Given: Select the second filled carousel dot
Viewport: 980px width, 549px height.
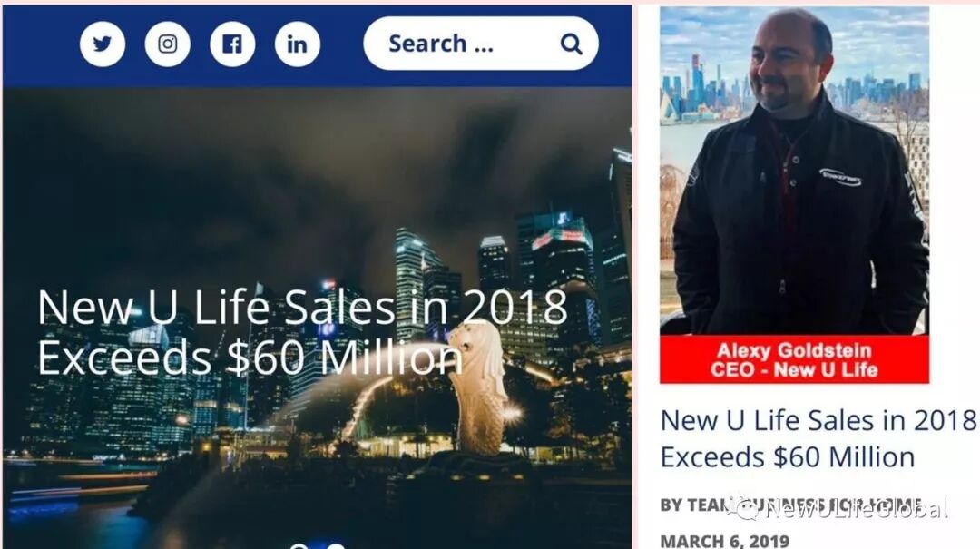Looking at the screenshot, I should pos(337,546).
